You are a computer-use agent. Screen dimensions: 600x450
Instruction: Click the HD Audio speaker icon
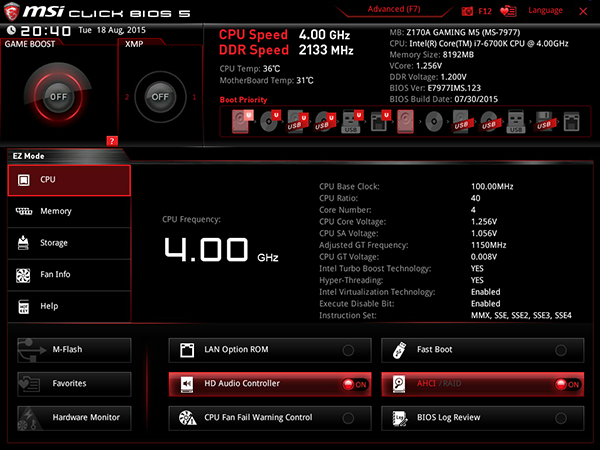(187, 384)
